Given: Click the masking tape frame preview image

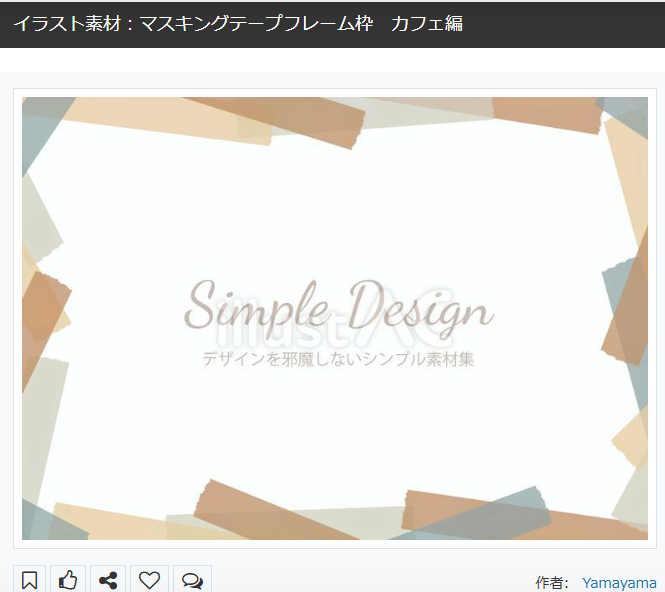Looking at the screenshot, I should [x=335, y=318].
